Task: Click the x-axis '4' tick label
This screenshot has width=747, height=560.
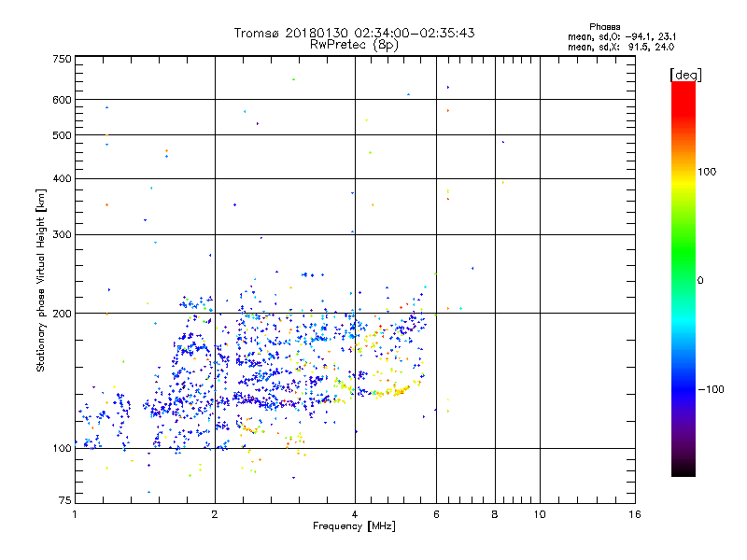Action: [x=355, y=514]
